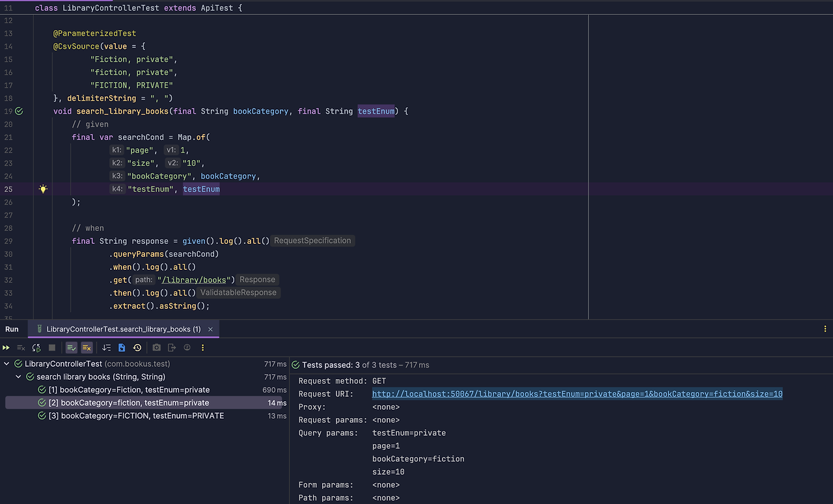The height and width of the screenshot is (504, 833).
Task: Toggle the Show Passed tests filter
Action: pos(71,347)
